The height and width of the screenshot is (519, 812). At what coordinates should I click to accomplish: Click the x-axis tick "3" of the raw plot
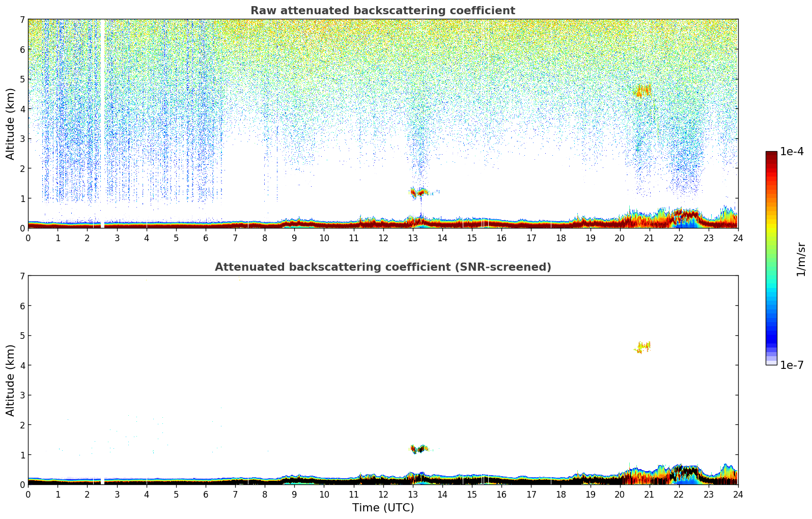click(117, 238)
